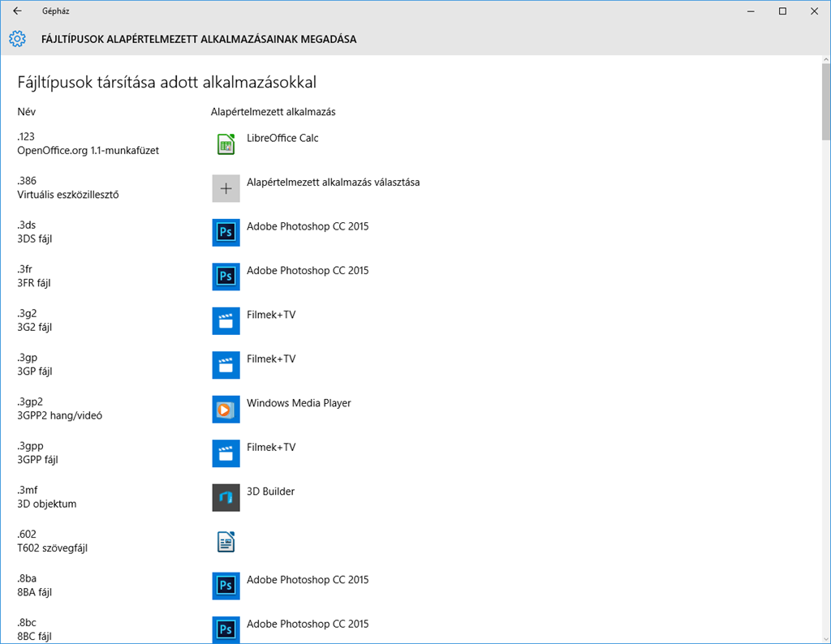Viewport: 831px width, 644px height.
Task: Click 'Alapértelmezett alkalmazás' column header
Action: 273,112
